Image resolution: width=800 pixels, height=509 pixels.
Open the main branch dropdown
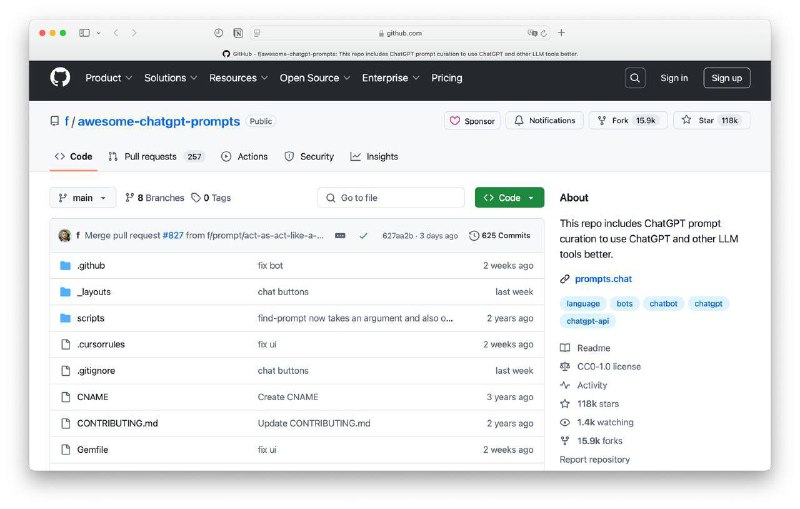tap(83, 198)
